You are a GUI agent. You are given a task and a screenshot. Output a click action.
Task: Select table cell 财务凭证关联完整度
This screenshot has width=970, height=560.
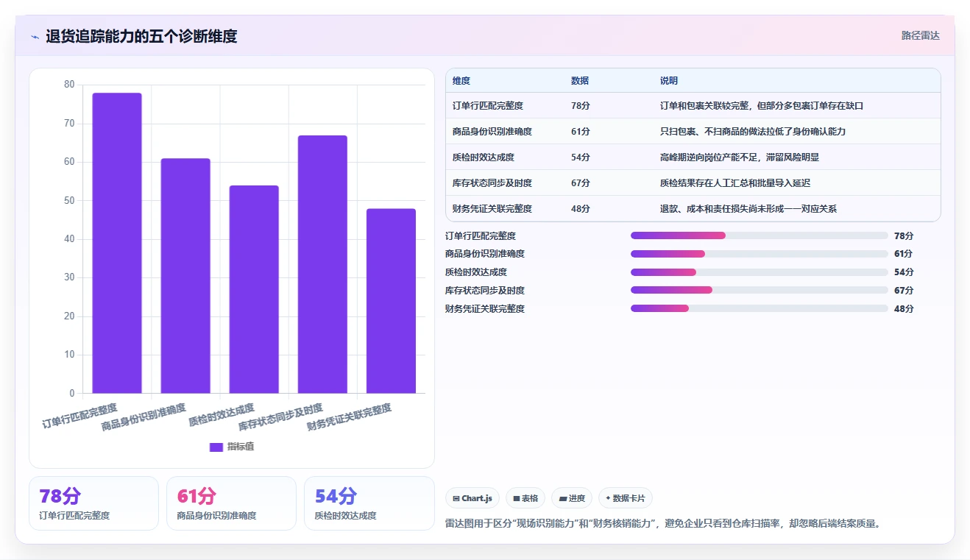(x=492, y=209)
